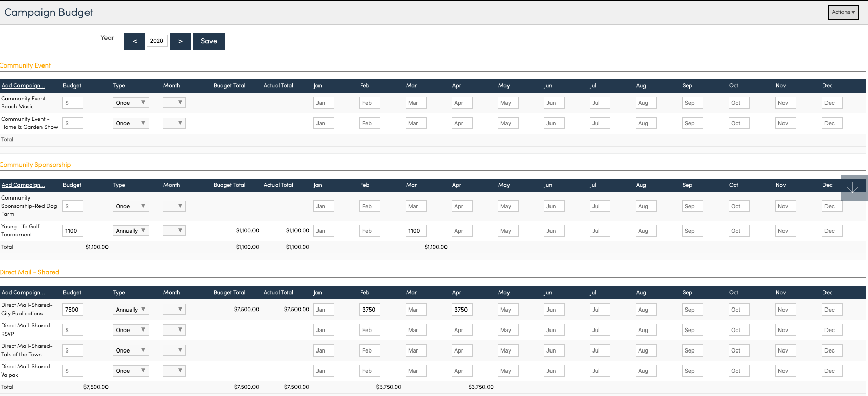868x396 pixels.
Task: Click Budget field for Direct Mail-Shared-RSVP
Action: coord(73,330)
